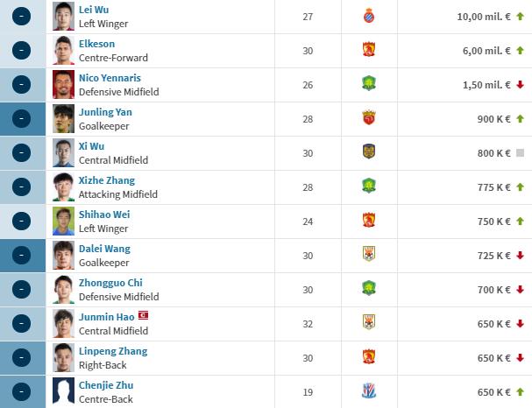Click the grey unchanged square beside 800 K €
Screen dimensions: 532x408
[520, 152]
